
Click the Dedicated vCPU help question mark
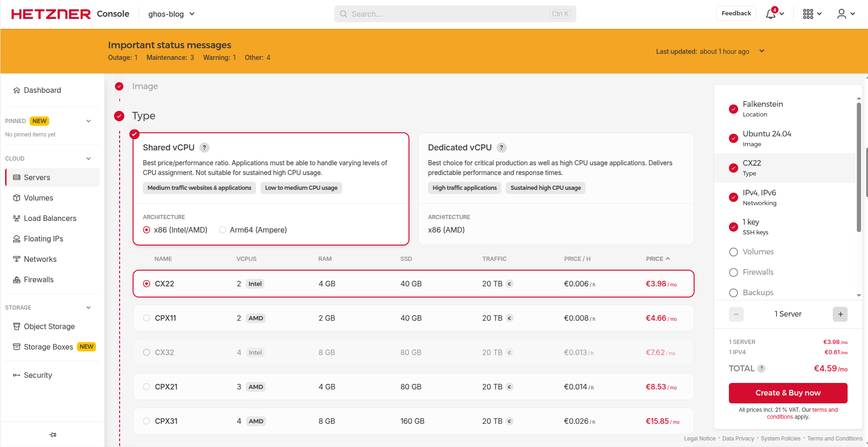coord(502,148)
